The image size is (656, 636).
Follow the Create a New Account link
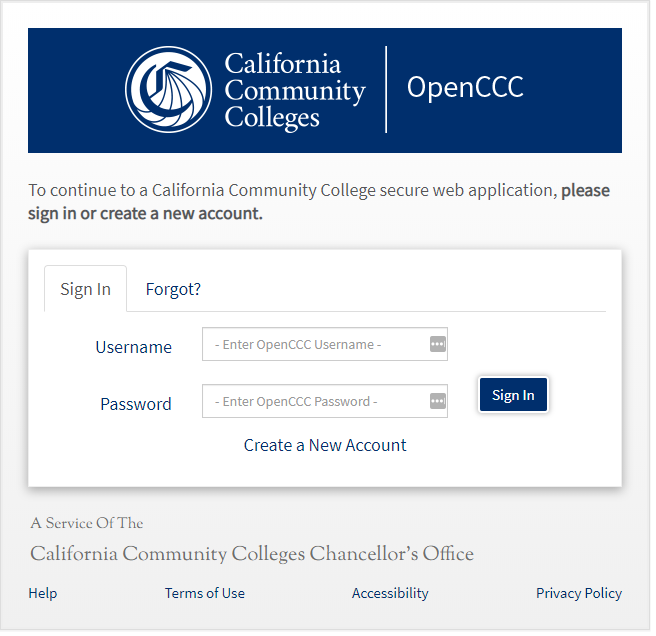(325, 445)
